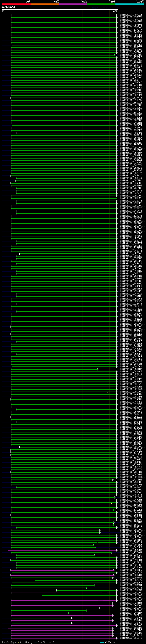This screenshot has height=644, width=146.
Task: Click hit UniRef100_C4JJR3
Action: coord(131,500)
